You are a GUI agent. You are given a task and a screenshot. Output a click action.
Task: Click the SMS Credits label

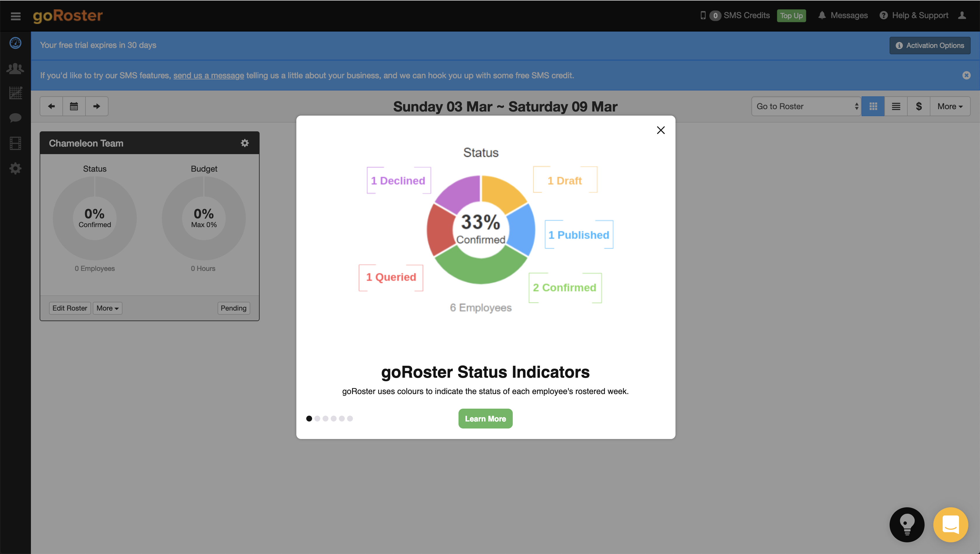pyautogui.click(x=746, y=15)
